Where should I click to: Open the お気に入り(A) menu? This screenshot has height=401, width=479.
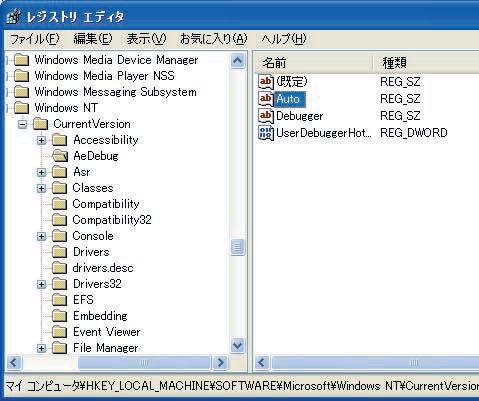tap(214, 39)
